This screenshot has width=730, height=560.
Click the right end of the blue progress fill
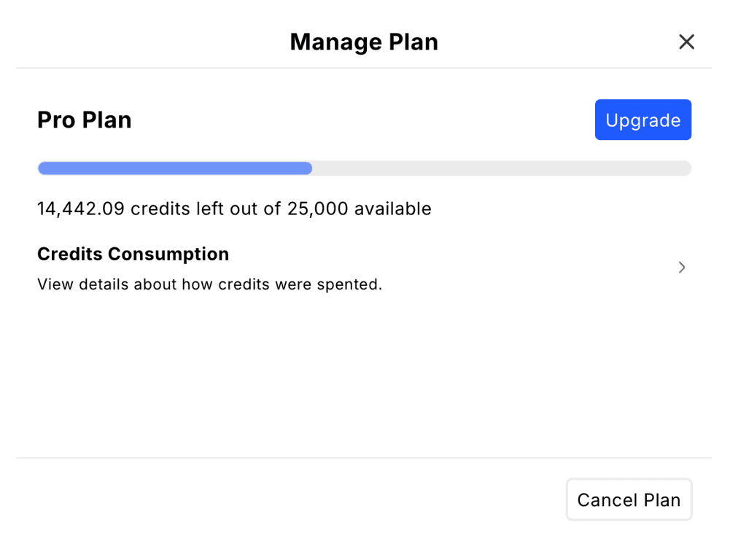[x=307, y=168]
